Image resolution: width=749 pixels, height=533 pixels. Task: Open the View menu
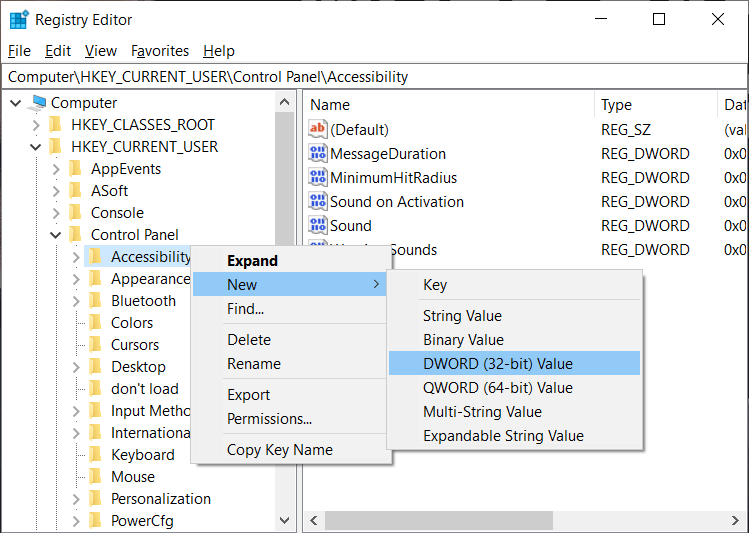101,51
